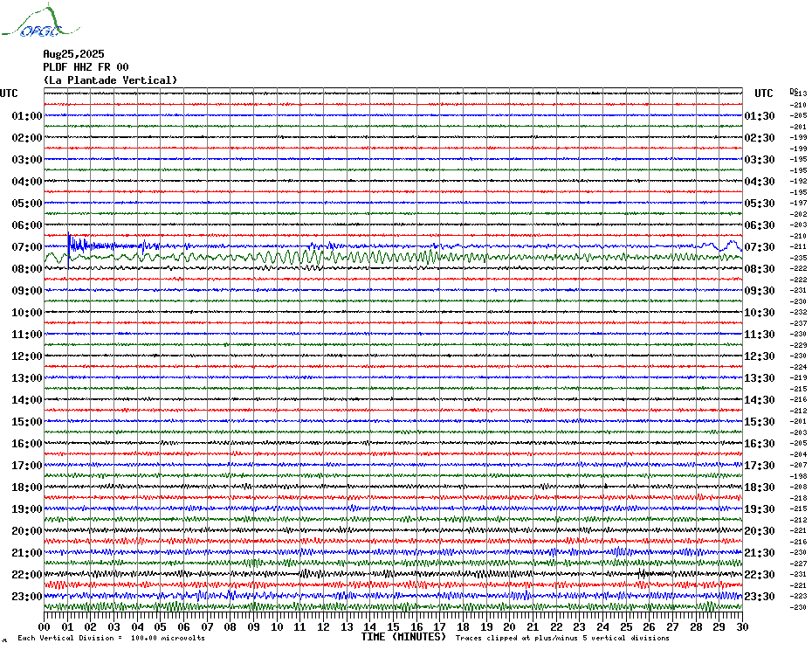Viewport: 812px width, 650px height.
Task: Click the DC offset value -224
Action: click(x=799, y=367)
